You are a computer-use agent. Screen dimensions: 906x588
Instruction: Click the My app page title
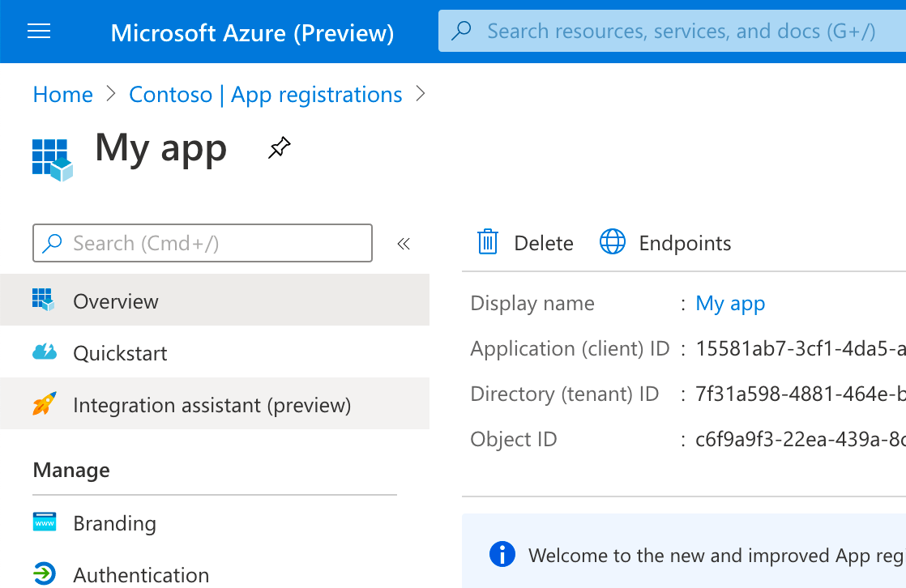coord(161,148)
